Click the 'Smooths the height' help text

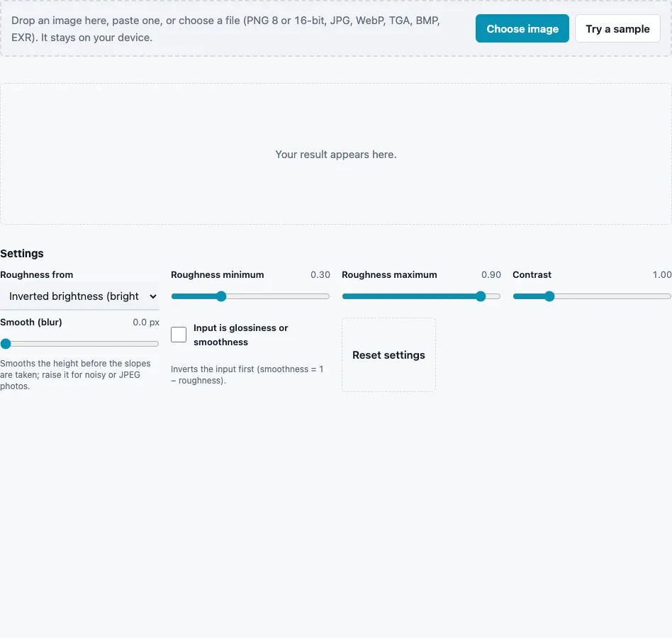75,374
